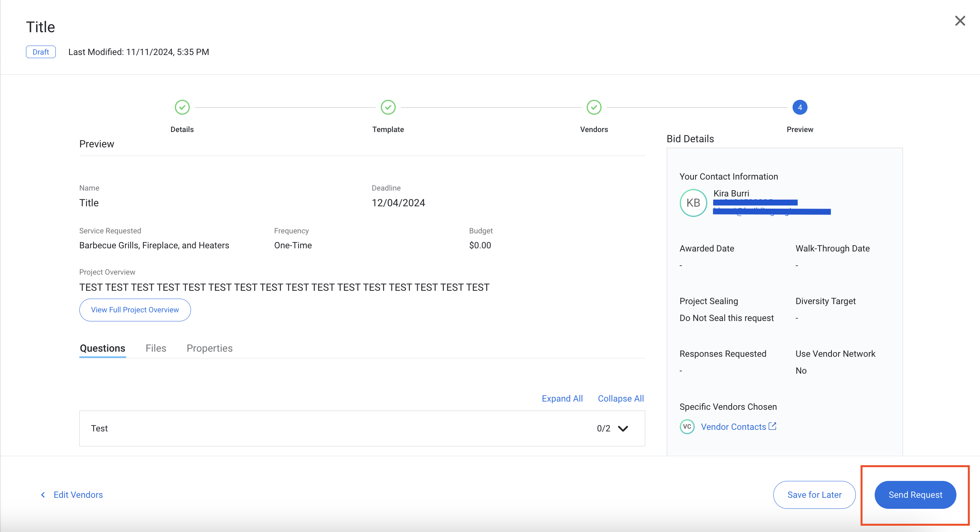Collapse All question sections
The image size is (980, 532).
point(620,398)
